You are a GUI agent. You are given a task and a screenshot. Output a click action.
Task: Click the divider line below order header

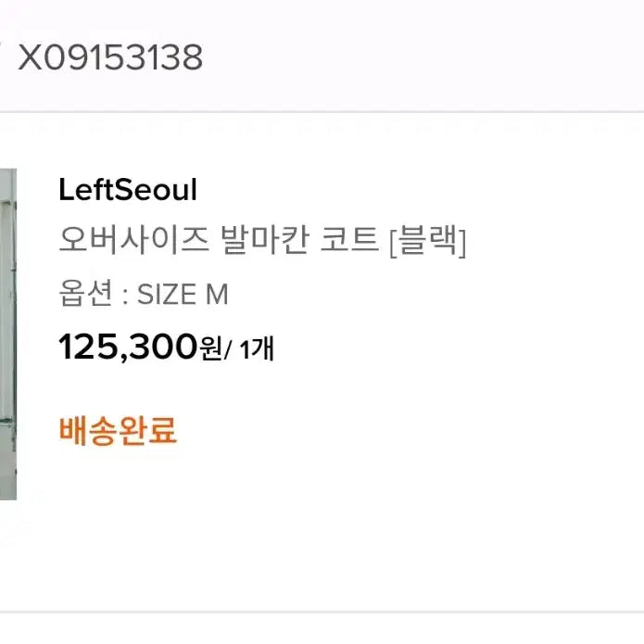[322, 112]
